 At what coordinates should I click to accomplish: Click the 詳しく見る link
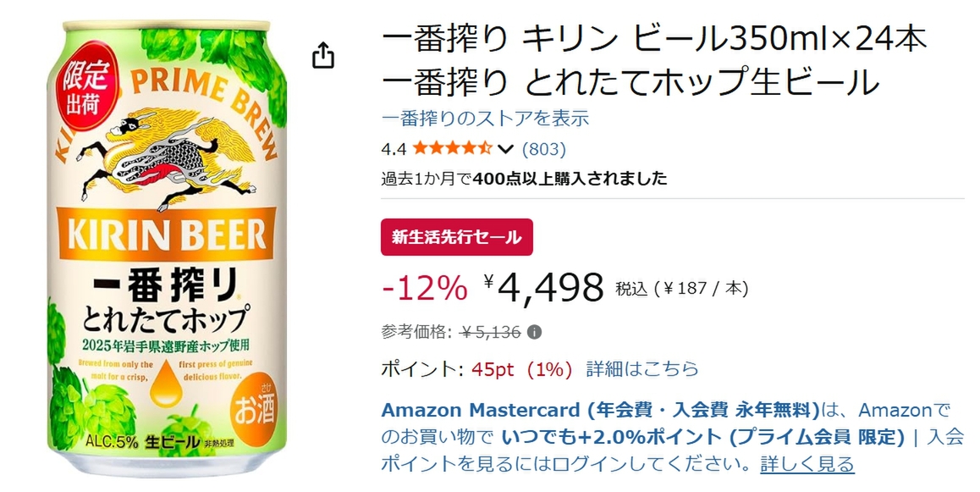(x=807, y=464)
